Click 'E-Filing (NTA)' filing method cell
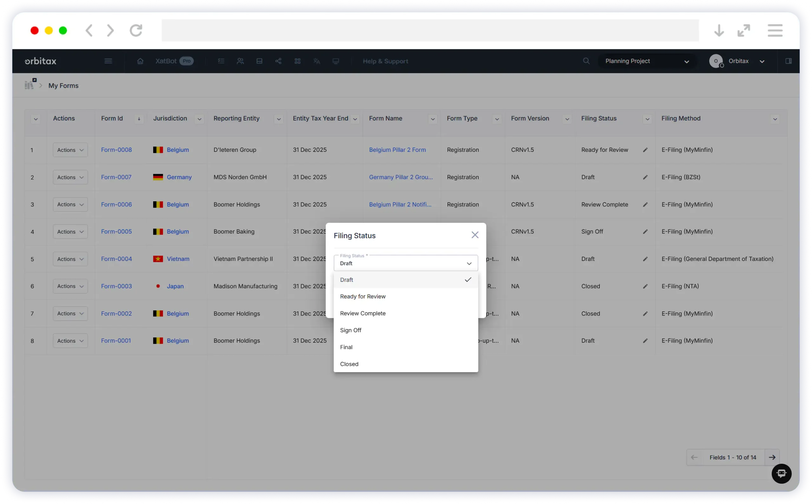812x504 pixels. 680,286
